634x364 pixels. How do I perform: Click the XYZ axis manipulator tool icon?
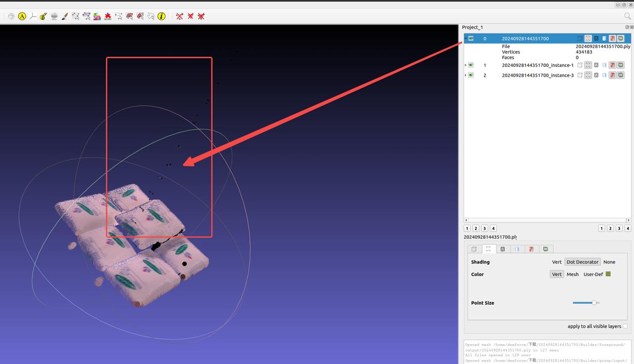(33, 16)
